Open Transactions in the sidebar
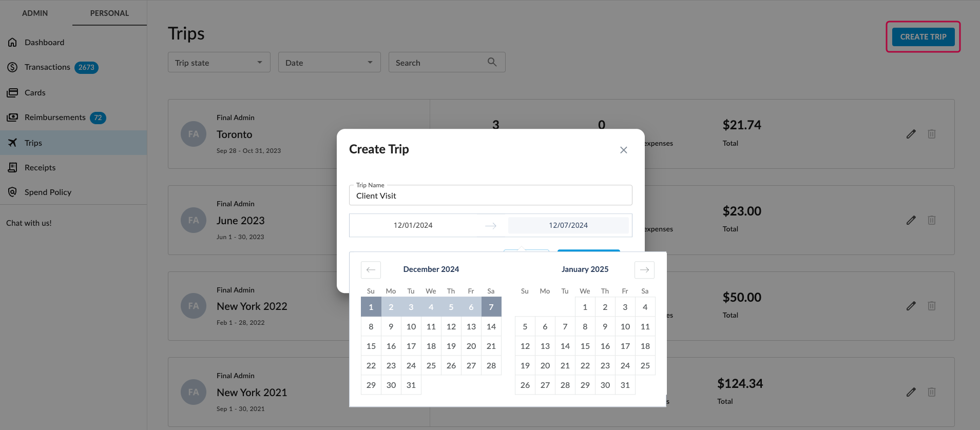The image size is (980, 430). (47, 67)
